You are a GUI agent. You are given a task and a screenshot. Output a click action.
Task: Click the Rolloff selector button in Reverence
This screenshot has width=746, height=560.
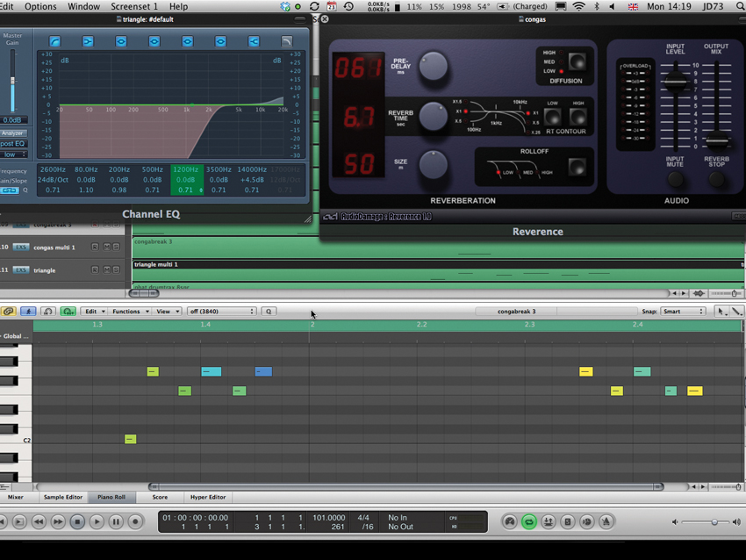(x=577, y=167)
